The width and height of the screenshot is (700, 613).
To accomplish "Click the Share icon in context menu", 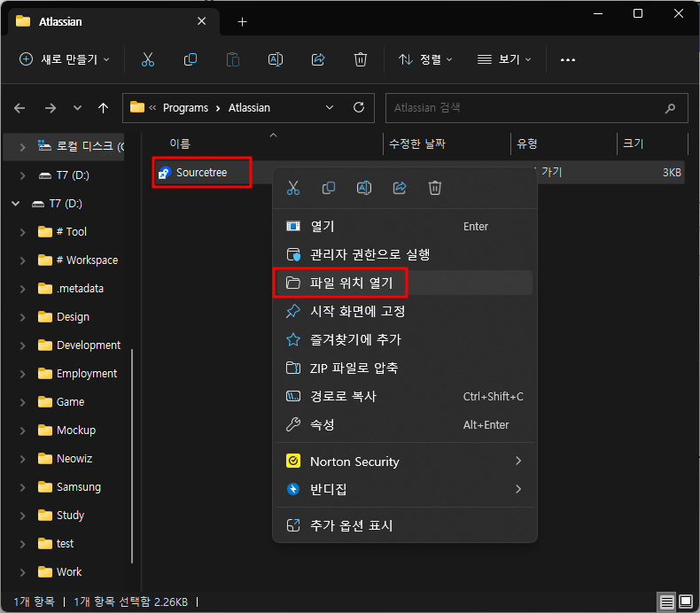I will (400, 188).
